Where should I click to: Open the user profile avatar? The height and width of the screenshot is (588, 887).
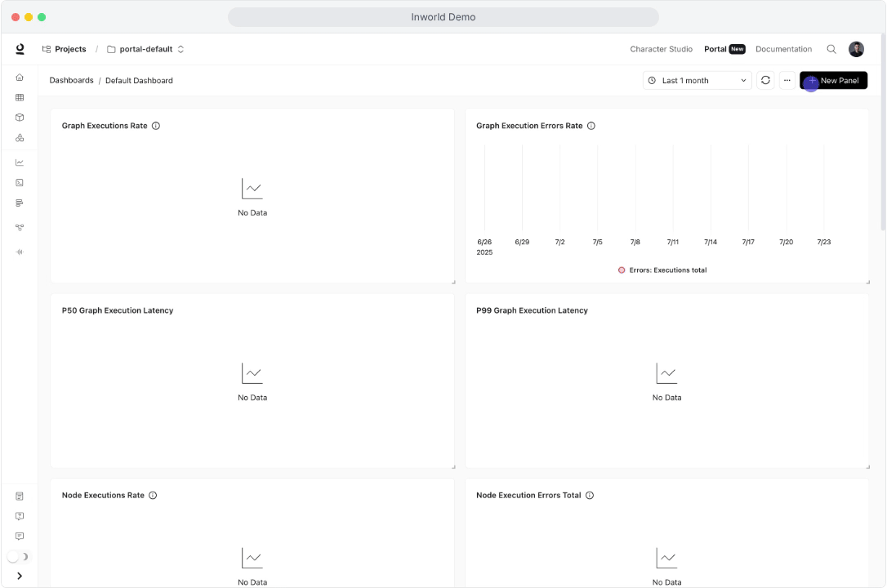point(856,49)
